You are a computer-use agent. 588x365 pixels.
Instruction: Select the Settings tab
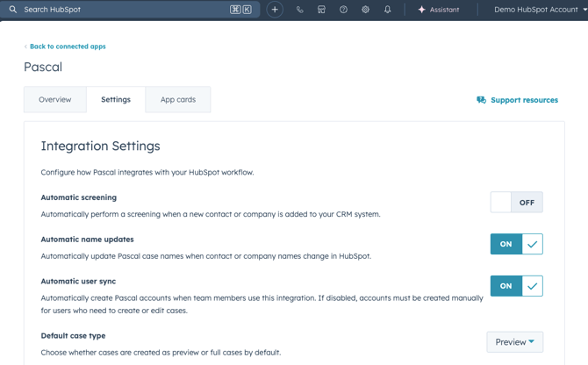point(116,100)
